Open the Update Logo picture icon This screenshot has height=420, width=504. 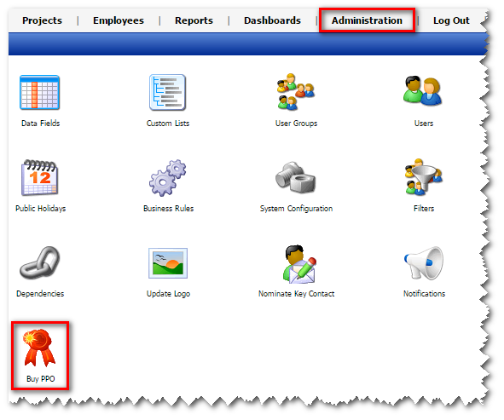[x=168, y=263]
